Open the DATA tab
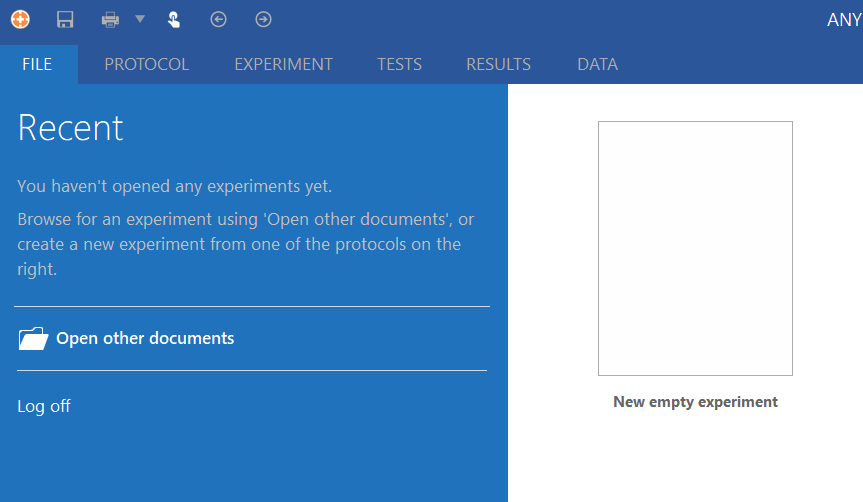The height and width of the screenshot is (502, 863). (597, 64)
